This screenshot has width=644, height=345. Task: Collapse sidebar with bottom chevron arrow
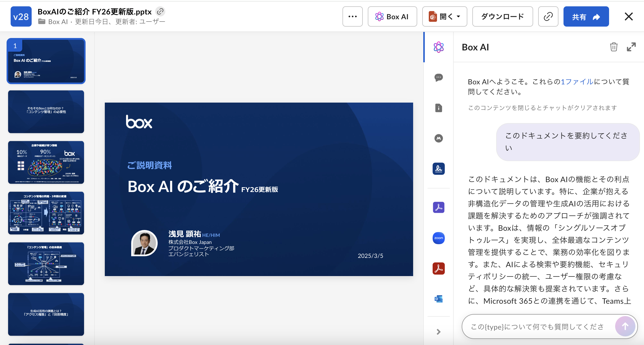(438, 332)
